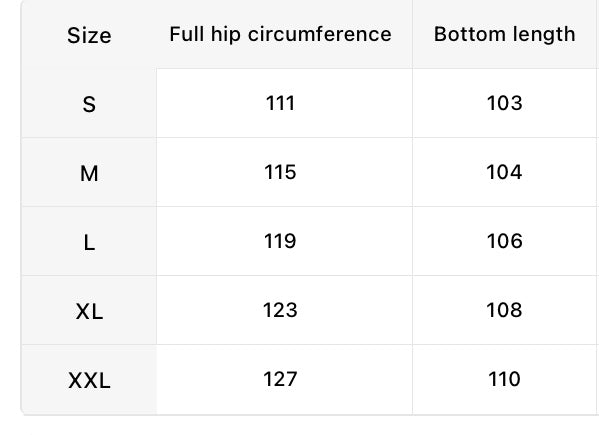Click bottom length 106 cell

point(505,241)
